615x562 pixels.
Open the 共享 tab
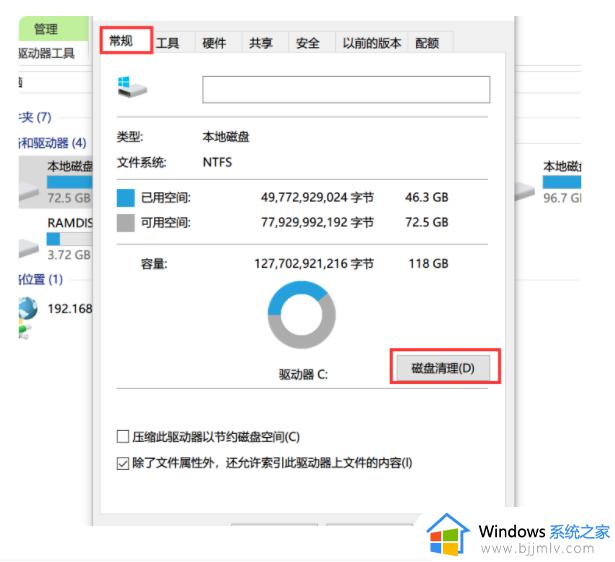click(x=261, y=43)
